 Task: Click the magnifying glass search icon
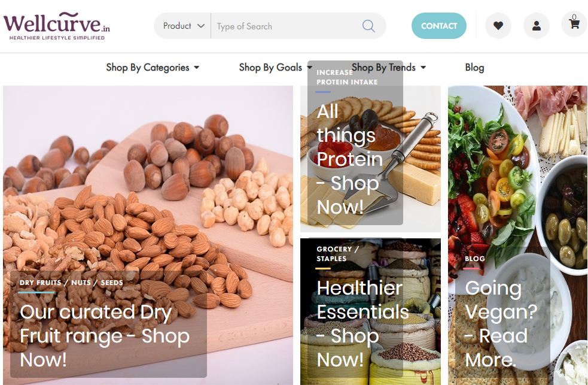point(368,26)
